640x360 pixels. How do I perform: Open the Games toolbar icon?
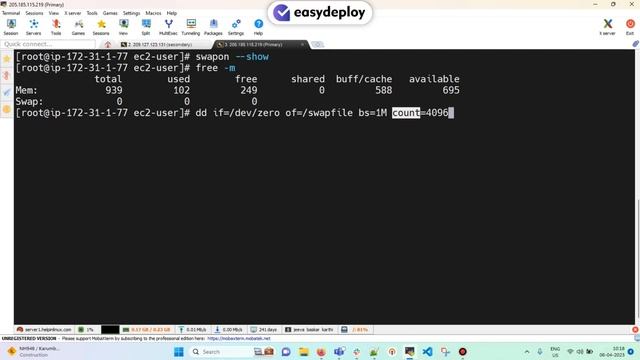tap(78, 27)
